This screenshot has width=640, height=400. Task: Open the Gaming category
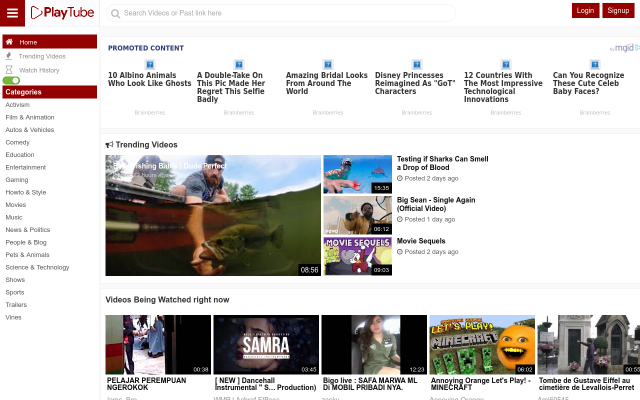[17, 180]
